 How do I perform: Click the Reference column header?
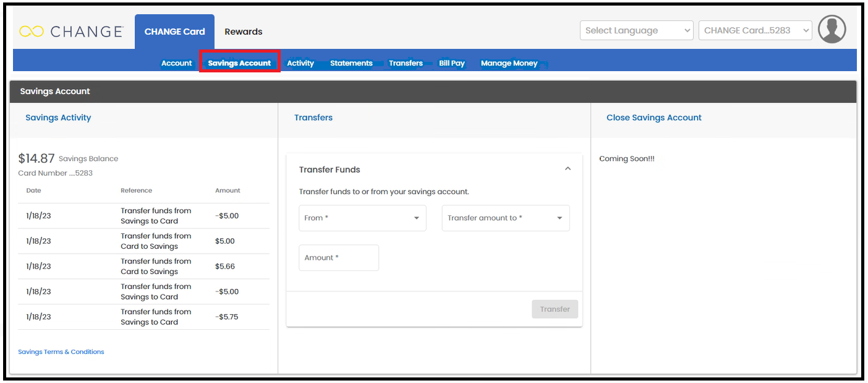[x=136, y=191]
